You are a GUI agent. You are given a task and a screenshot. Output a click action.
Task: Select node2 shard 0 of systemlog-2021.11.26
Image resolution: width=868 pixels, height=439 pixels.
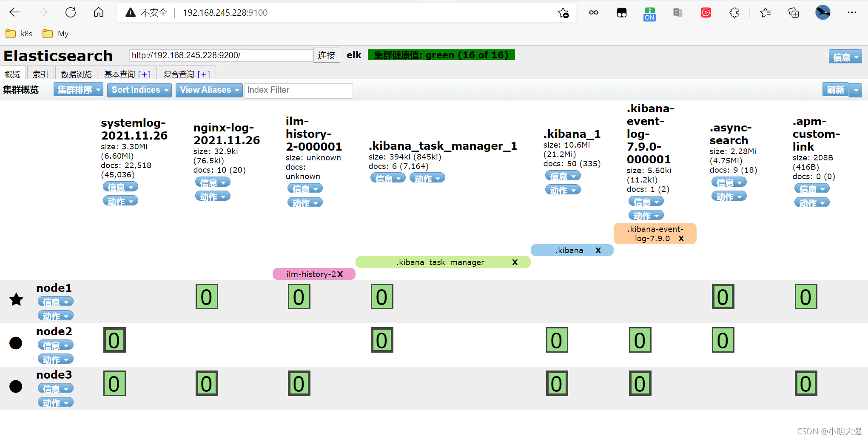114,340
